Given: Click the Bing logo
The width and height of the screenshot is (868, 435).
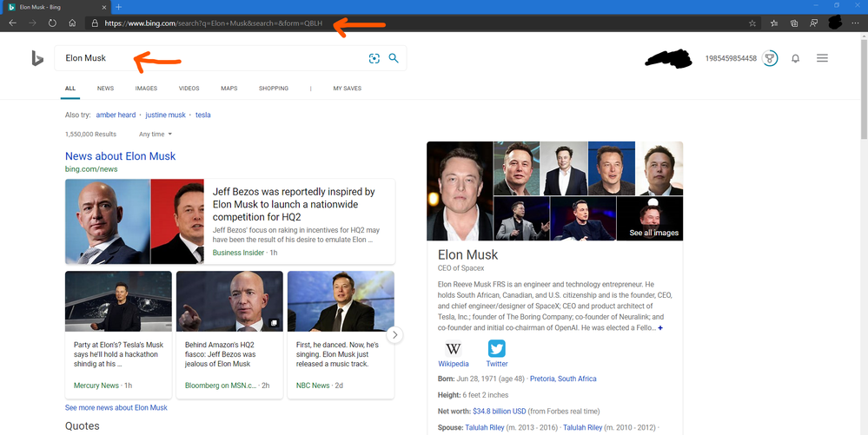Looking at the screenshot, I should coord(37,58).
